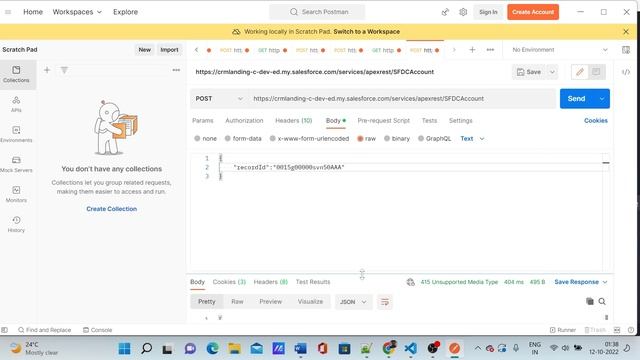Open the Collections sidebar panel
The height and width of the screenshot is (360, 640).
(x=16, y=74)
